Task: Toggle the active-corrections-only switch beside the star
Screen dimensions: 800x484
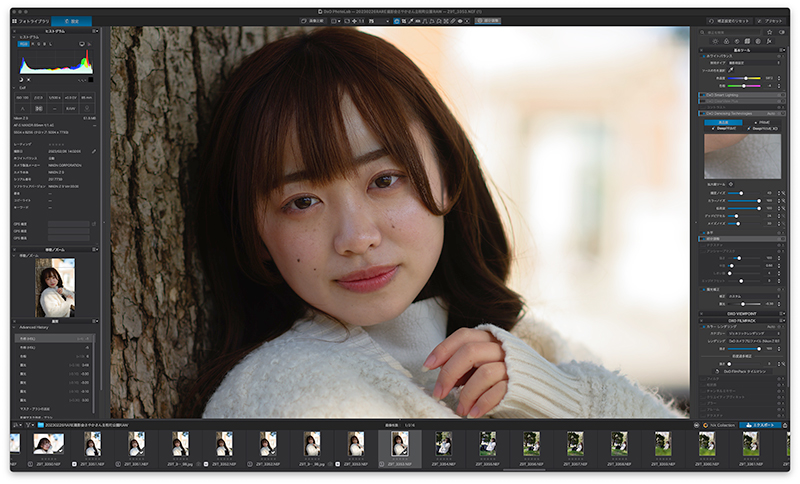Action: [782, 32]
